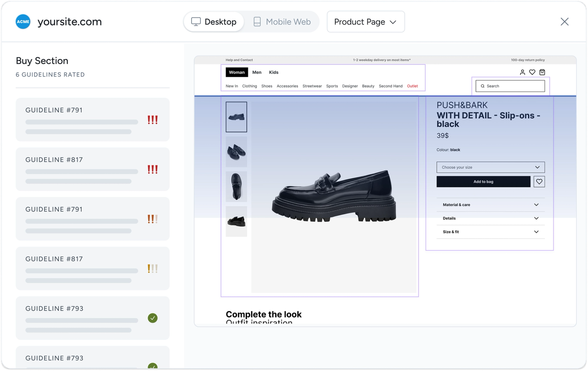Viewport: 588px width, 371px height.
Task: Select fourth thumbnail with white background
Action: (x=236, y=221)
